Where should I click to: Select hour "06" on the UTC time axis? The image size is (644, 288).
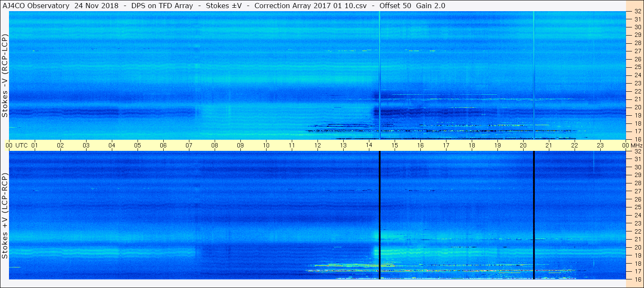tap(163, 145)
